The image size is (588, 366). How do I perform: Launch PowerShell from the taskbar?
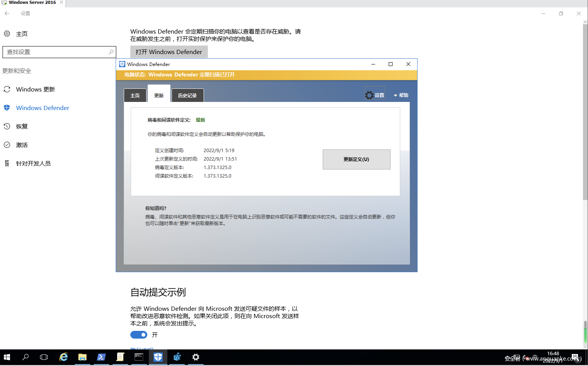tap(101, 357)
